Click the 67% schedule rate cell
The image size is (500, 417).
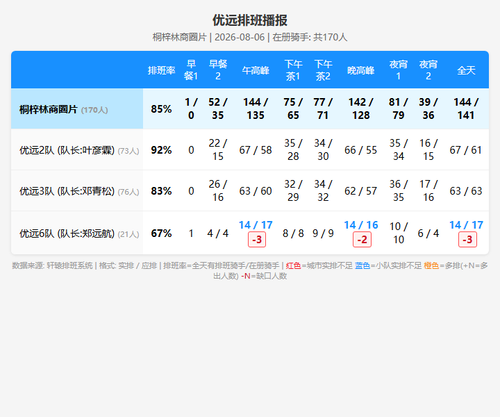[x=161, y=233]
